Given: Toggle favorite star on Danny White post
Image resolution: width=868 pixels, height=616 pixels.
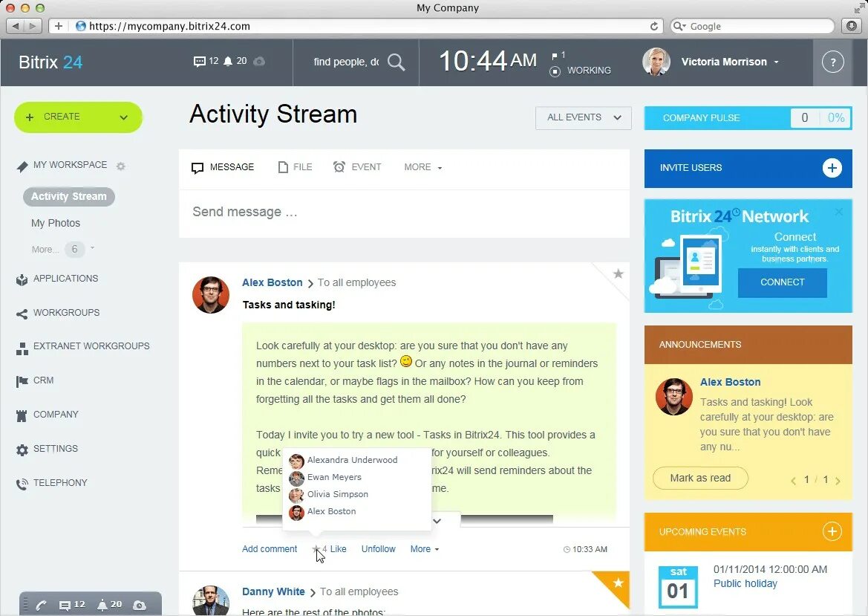Looking at the screenshot, I should [619, 583].
